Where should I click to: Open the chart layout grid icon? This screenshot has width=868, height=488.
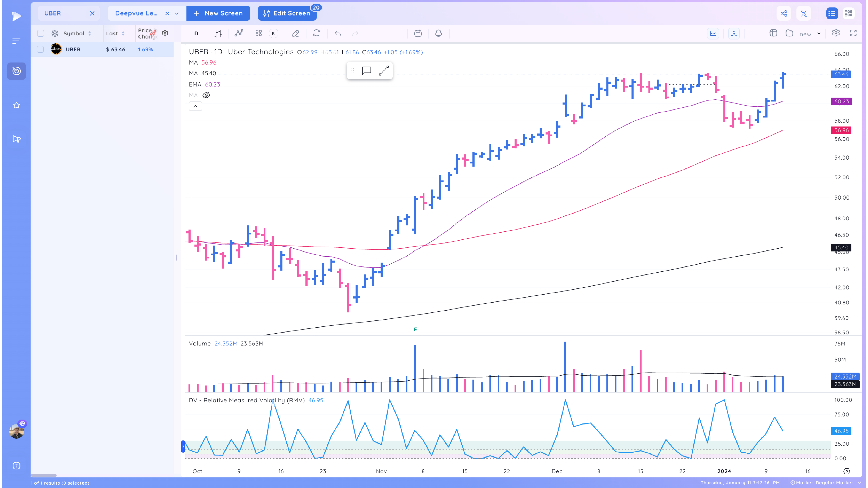258,33
